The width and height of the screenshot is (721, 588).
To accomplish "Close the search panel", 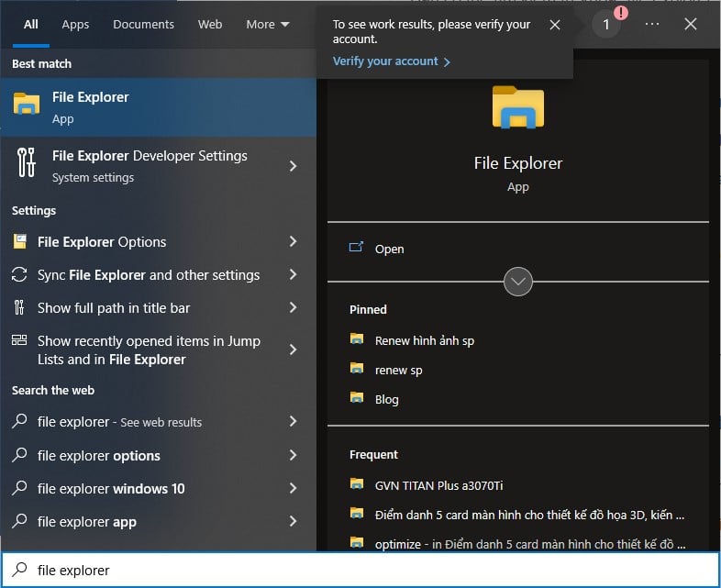I will click(x=690, y=24).
